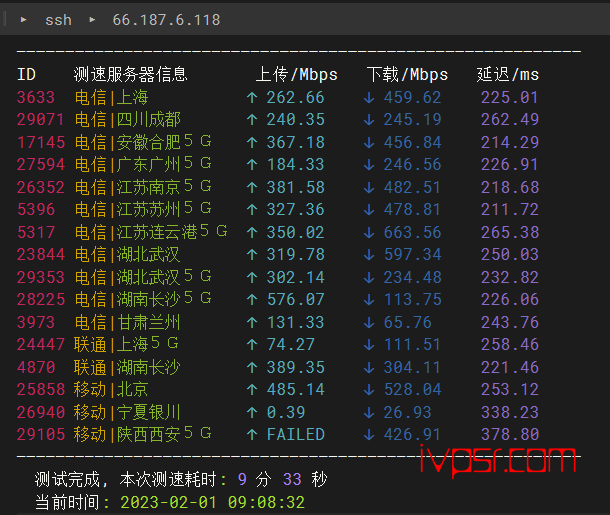Click download value 459.62

(x=412, y=97)
